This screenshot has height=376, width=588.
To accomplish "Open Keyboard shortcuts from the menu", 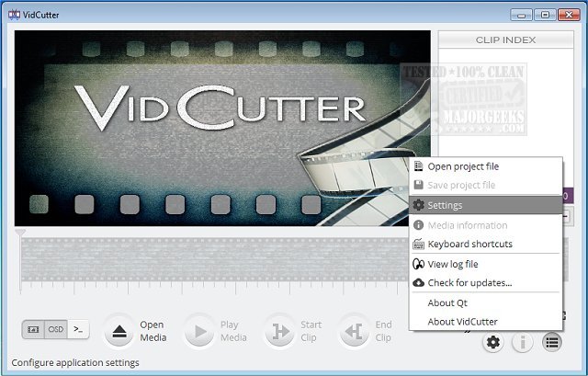I will [x=486, y=245].
